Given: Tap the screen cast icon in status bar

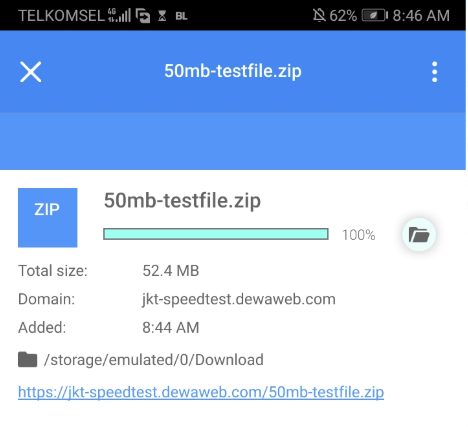Looking at the screenshot, I should click(x=143, y=16).
